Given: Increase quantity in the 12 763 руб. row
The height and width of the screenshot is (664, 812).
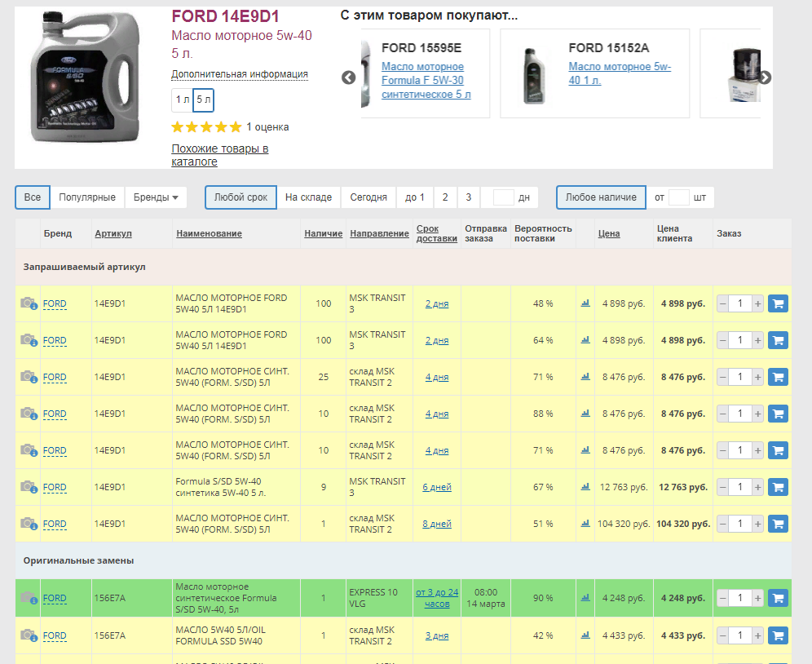Looking at the screenshot, I should pyautogui.click(x=757, y=487).
